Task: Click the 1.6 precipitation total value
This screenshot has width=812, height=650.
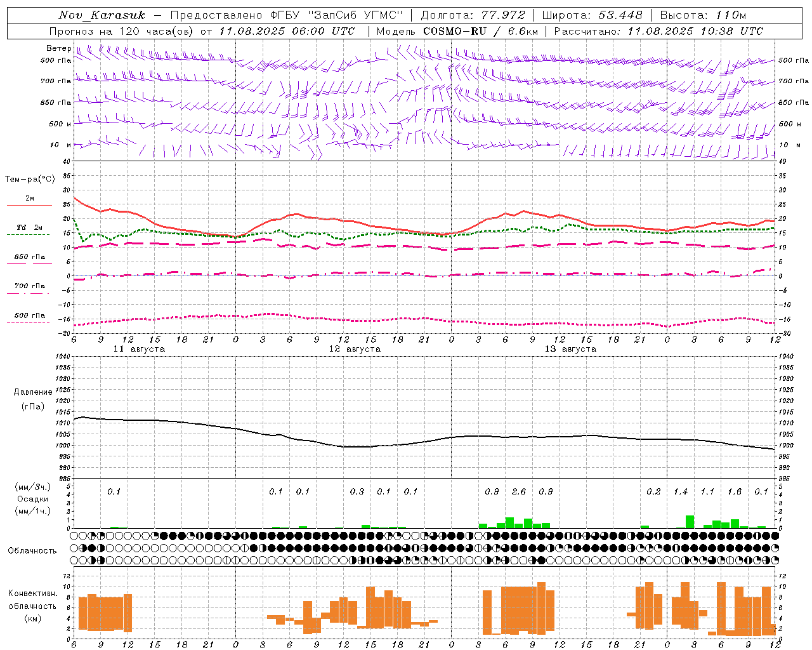Action: click(x=735, y=491)
